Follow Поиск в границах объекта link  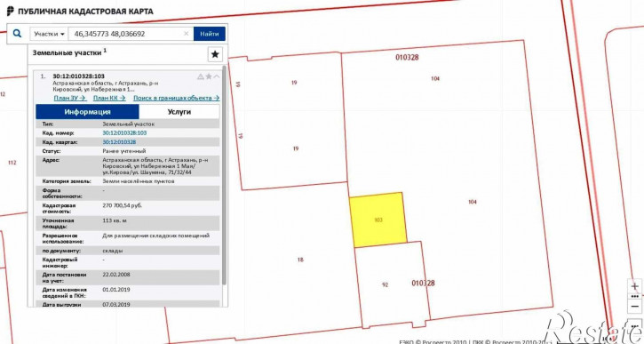[x=176, y=98]
